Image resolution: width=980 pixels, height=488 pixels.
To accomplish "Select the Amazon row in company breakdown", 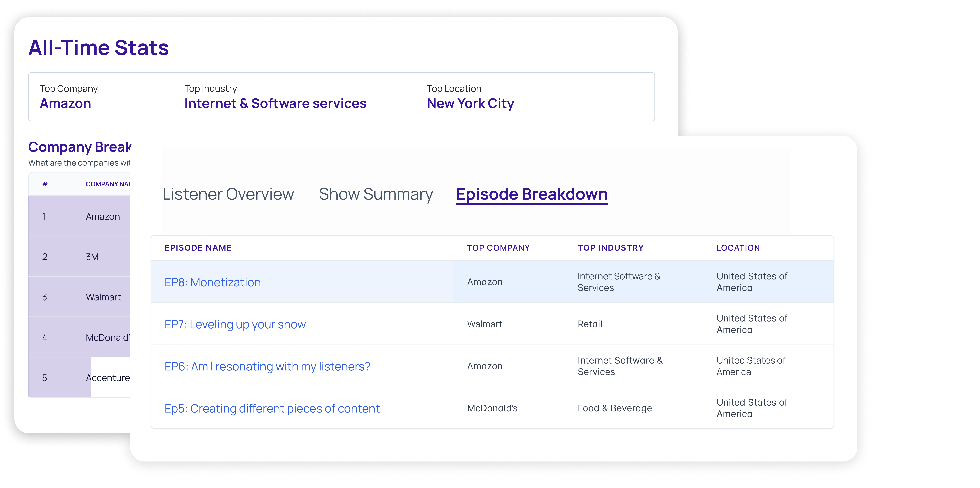I will click(x=102, y=216).
